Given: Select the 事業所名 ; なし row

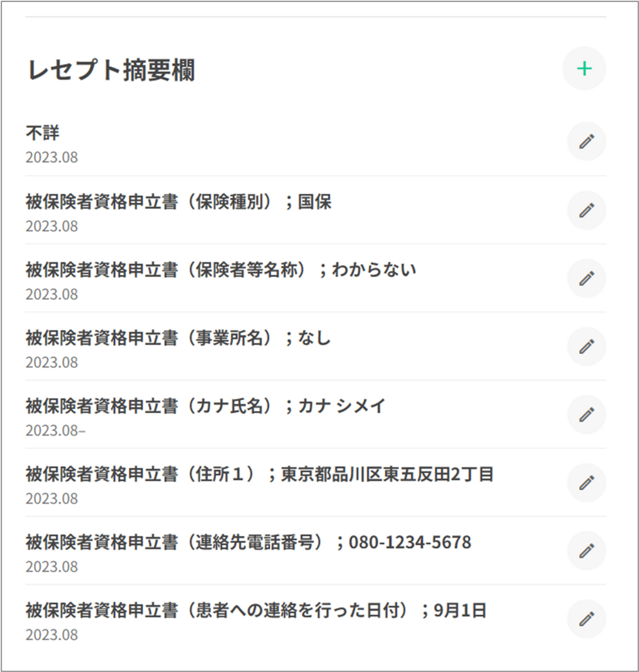Looking at the screenshot, I should pyautogui.click(x=178, y=338).
